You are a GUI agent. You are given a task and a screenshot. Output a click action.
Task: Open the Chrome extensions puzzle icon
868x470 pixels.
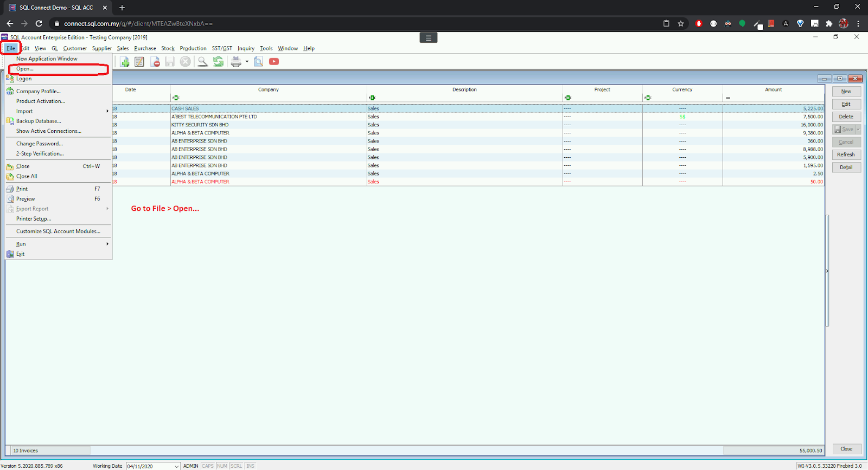pos(829,23)
